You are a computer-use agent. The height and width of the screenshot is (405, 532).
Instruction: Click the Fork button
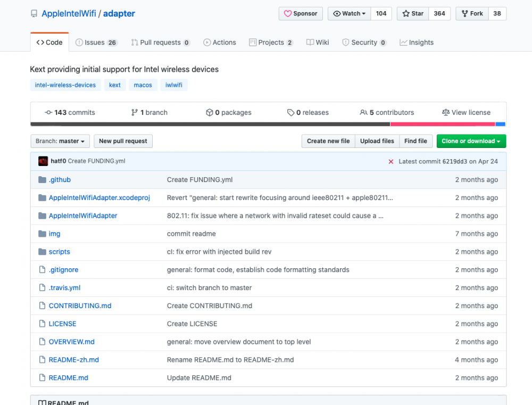click(x=472, y=14)
